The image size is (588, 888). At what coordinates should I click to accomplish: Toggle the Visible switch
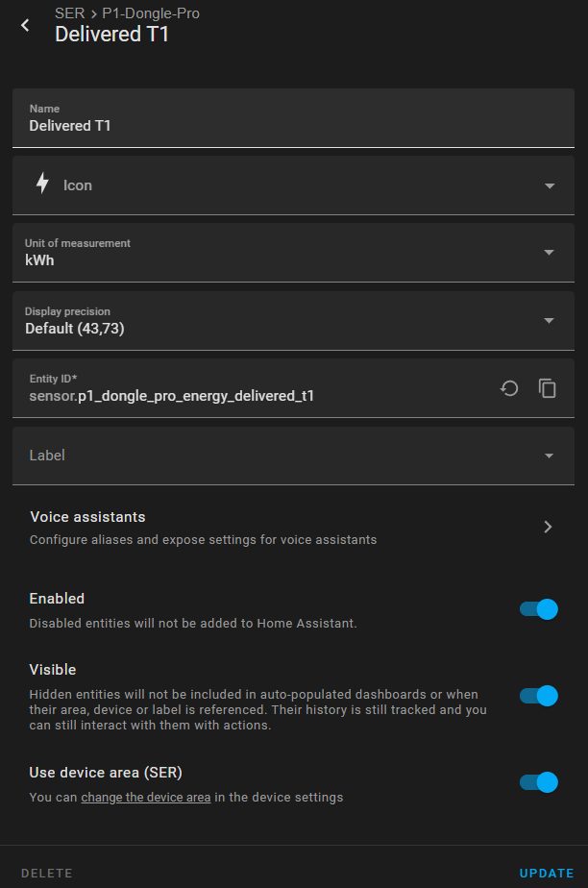pyautogui.click(x=539, y=696)
